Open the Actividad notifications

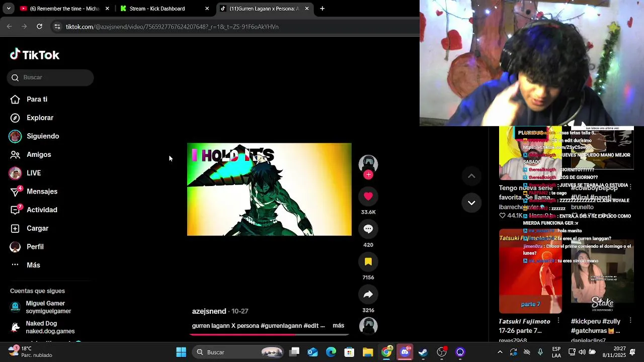34,210
